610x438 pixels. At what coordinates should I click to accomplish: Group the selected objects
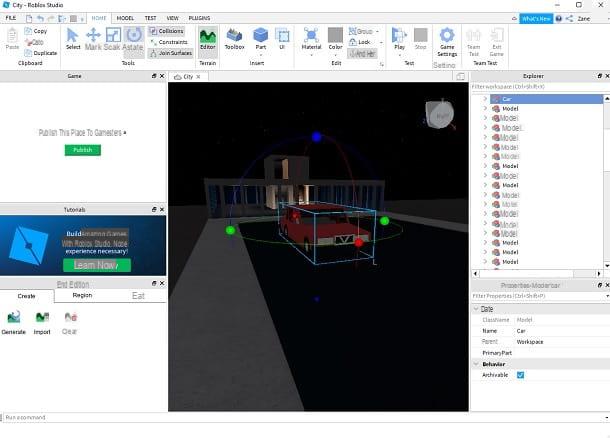pos(361,31)
